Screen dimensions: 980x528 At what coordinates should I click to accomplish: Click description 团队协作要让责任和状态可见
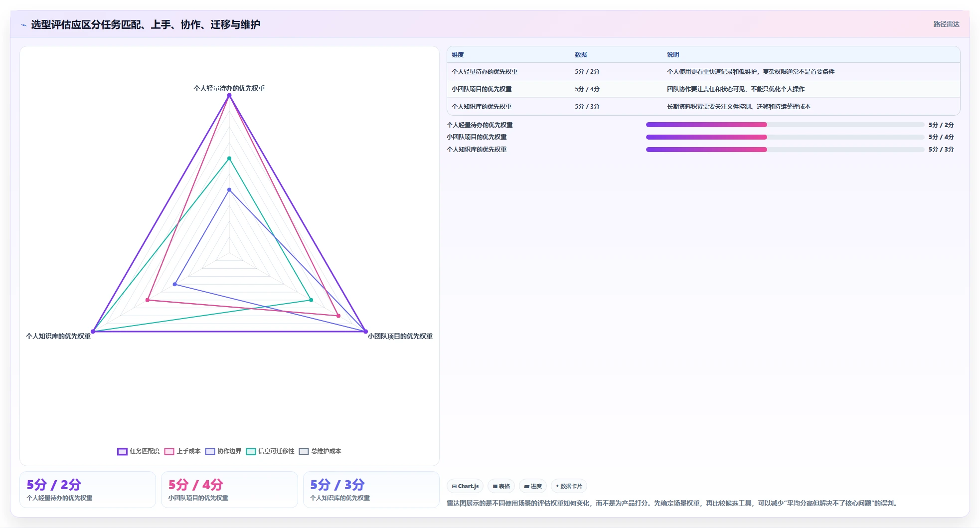[x=736, y=89]
